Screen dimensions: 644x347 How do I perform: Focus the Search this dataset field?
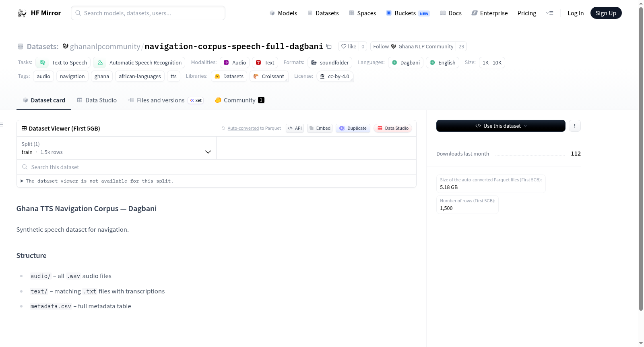[217, 167]
